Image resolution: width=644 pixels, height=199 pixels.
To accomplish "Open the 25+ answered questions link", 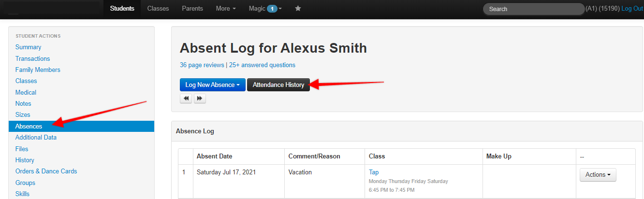I will (262, 65).
